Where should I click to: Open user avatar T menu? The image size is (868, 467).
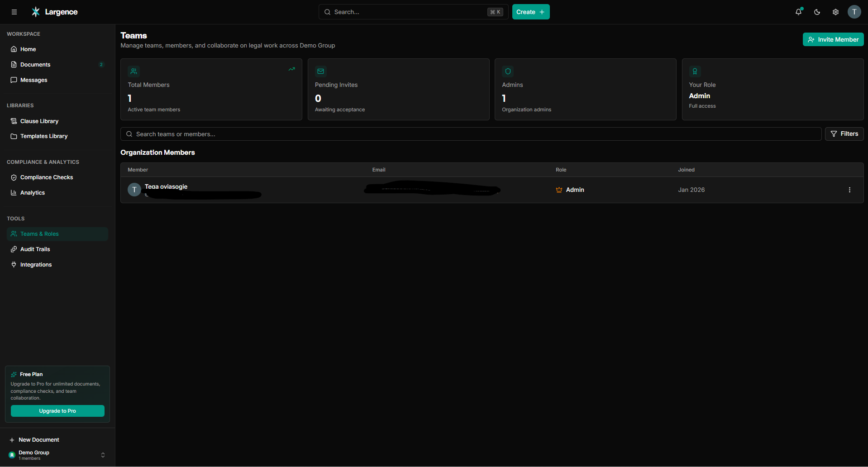pos(854,12)
